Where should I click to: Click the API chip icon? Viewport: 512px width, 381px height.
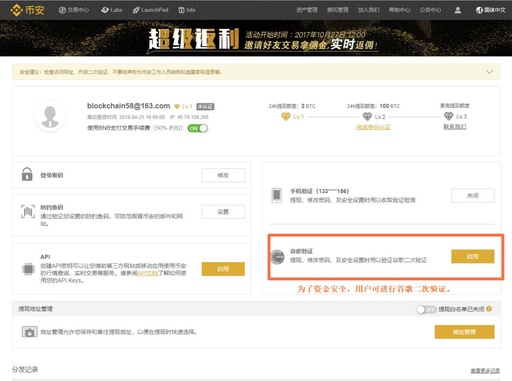[28, 269]
